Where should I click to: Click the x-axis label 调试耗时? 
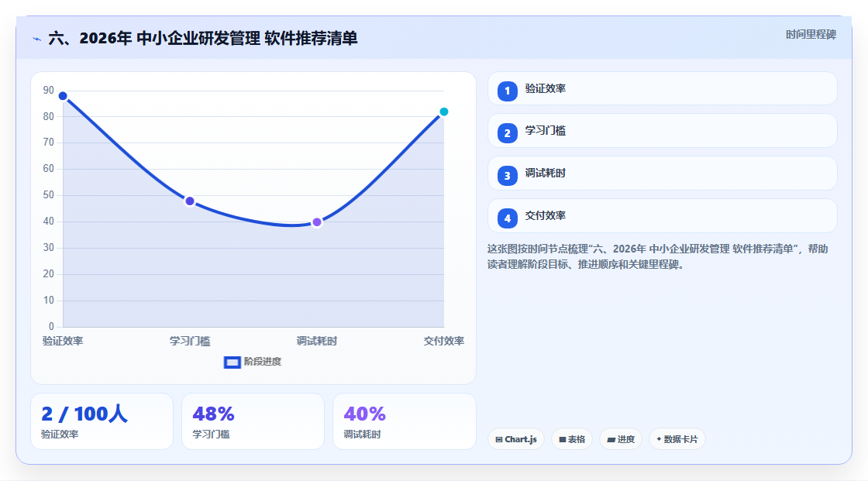pyautogui.click(x=317, y=341)
